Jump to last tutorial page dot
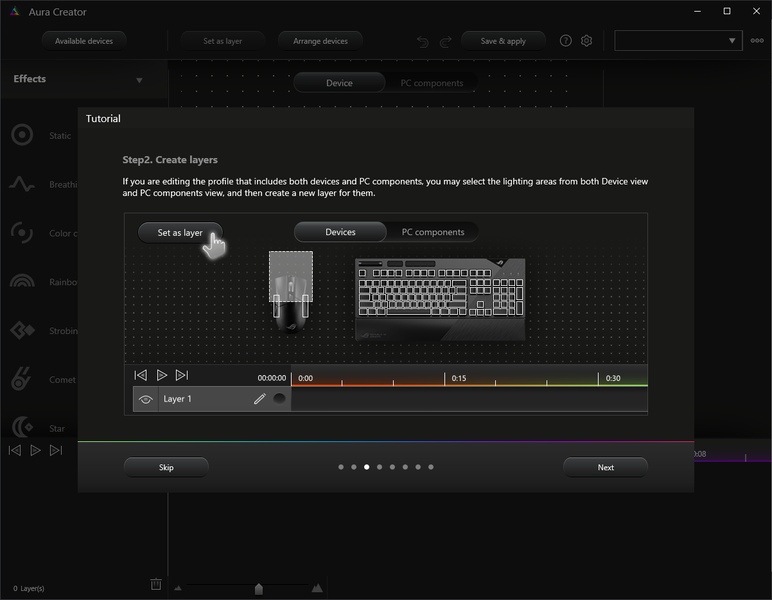This screenshot has width=772, height=600. click(x=431, y=467)
